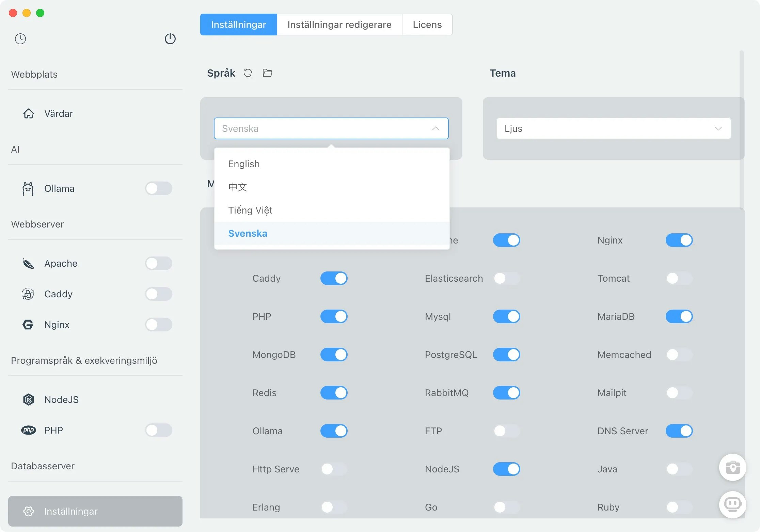This screenshot has width=760, height=532.
Task: Turn off the MongoDB module toggle
Action: pos(334,355)
